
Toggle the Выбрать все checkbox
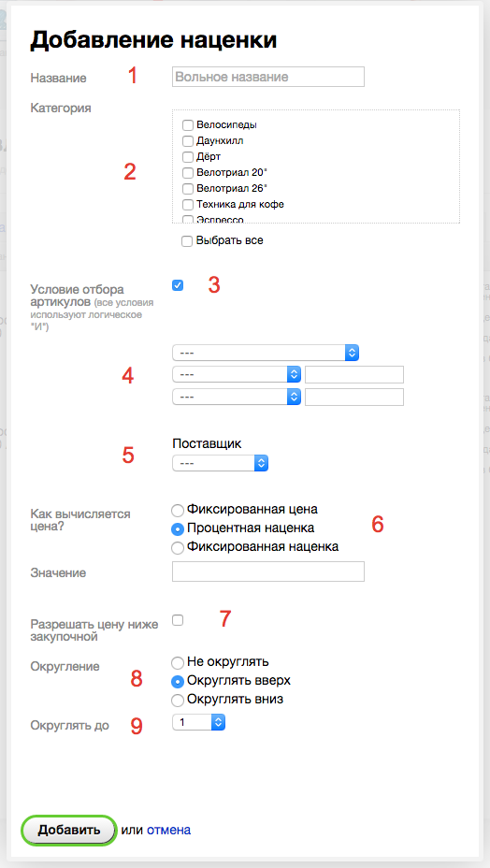pyautogui.click(x=187, y=241)
